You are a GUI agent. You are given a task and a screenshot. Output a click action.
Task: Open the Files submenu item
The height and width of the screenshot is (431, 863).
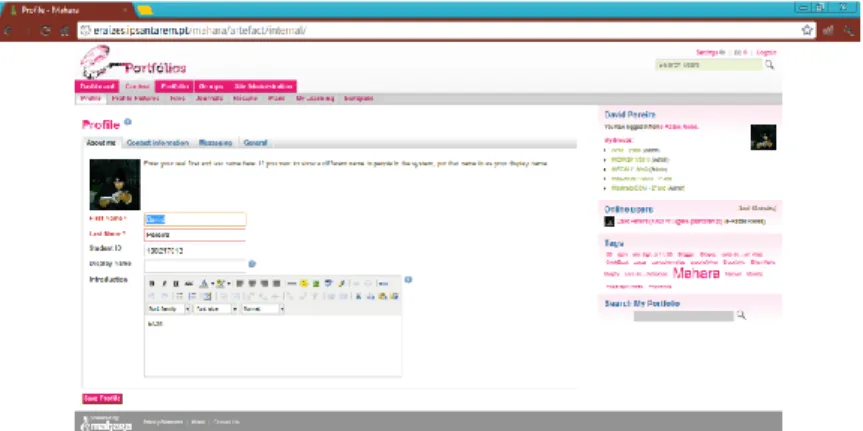tap(177, 99)
